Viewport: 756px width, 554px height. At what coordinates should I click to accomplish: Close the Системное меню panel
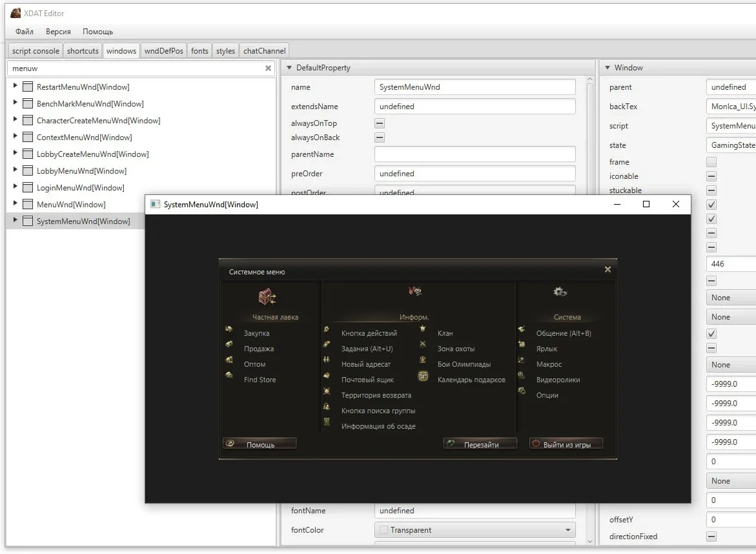coord(608,269)
